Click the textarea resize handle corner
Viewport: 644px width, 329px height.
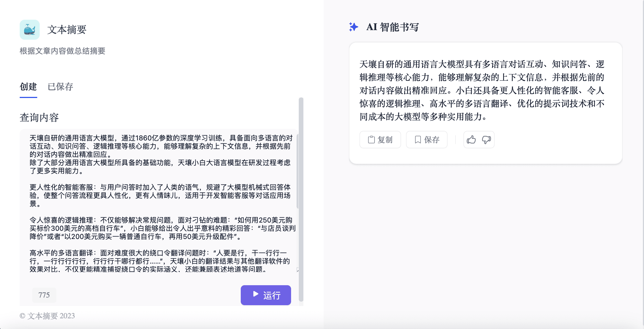tap(297, 270)
